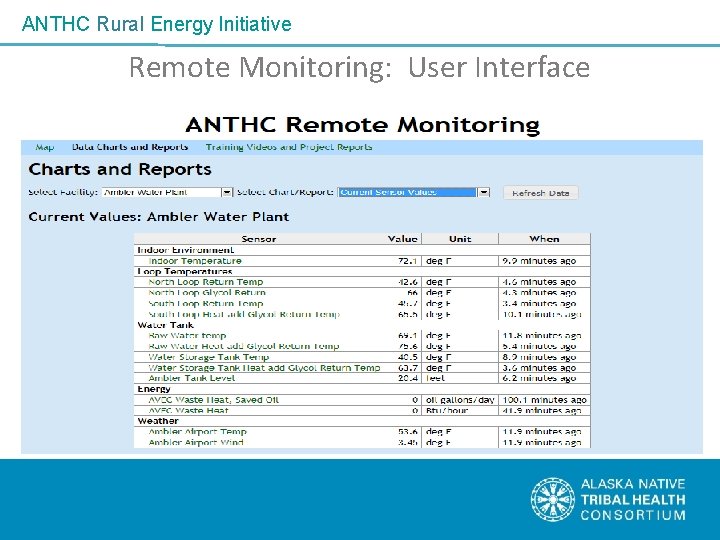Click the Alaska Native Tribal Health Consortium logo
This screenshot has height=540, width=720.
point(608,499)
